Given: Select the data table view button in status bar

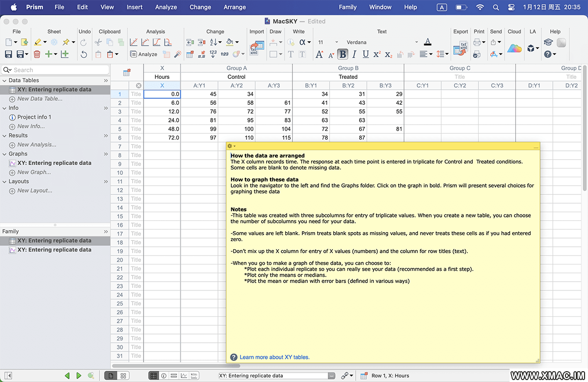Looking at the screenshot, I should click(x=153, y=376).
